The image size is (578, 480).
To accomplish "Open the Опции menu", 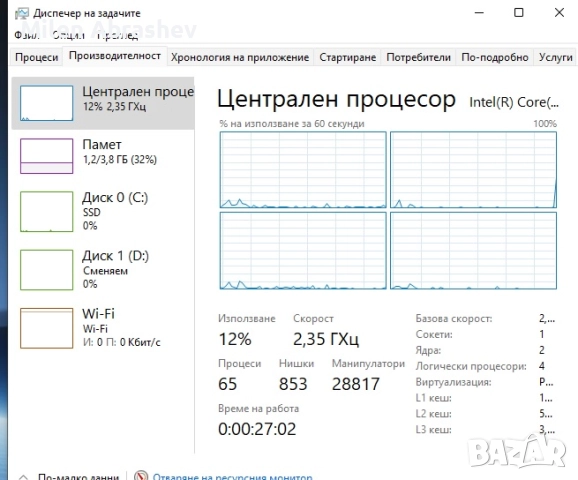I will pos(69,35).
